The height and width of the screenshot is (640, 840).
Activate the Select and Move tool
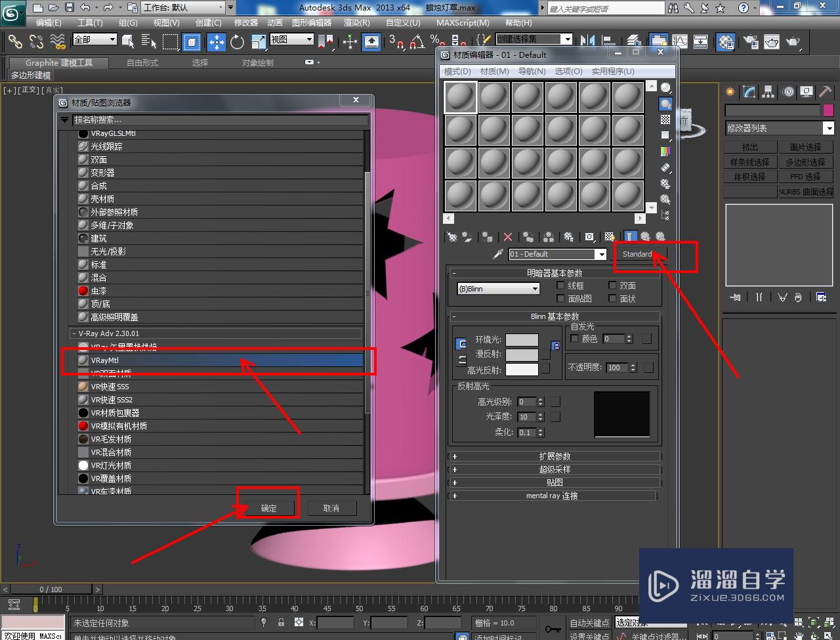point(216,42)
